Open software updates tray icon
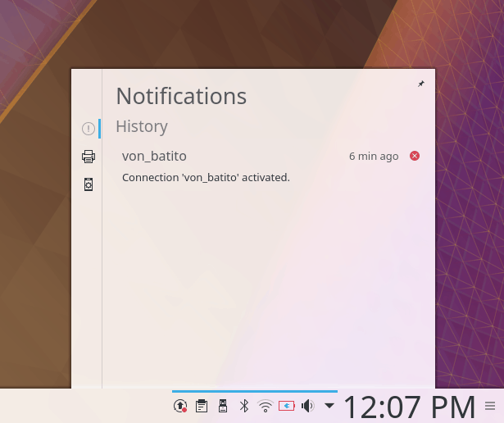 (x=180, y=406)
